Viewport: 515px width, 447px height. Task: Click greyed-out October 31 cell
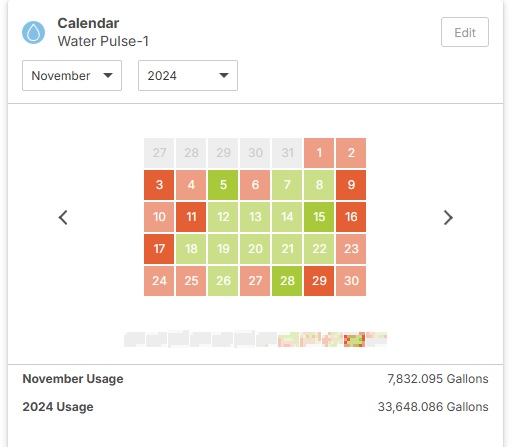point(287,153)
